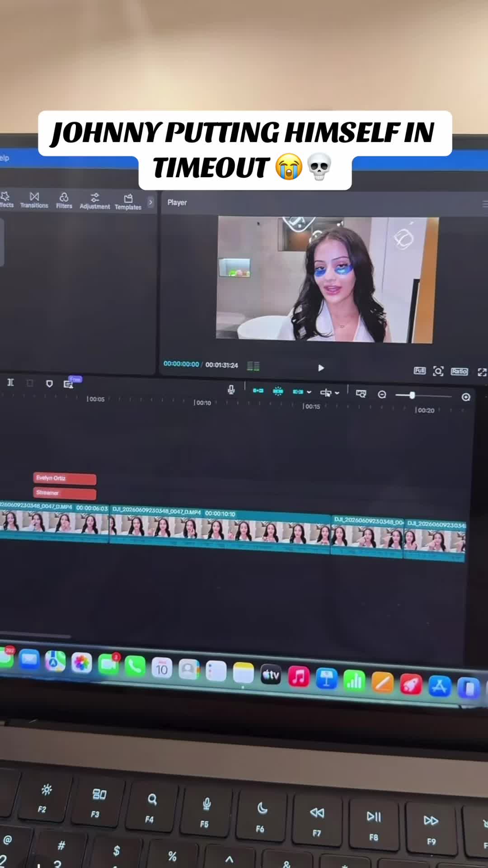The height and width of the screenshot is (868, 488).
Task: Click the preview axis icon
Action: pos(326,392)
